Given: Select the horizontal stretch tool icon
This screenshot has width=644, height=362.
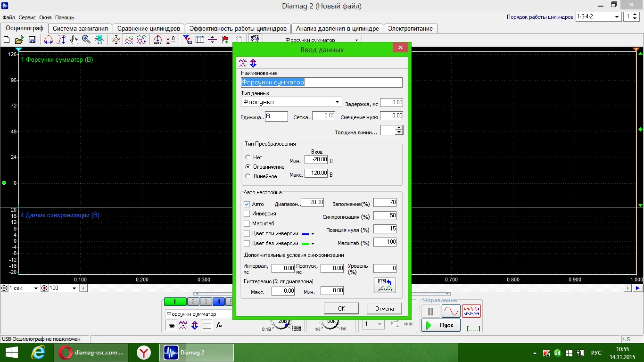Looking at the screenshot, I should tap(48, 40).
